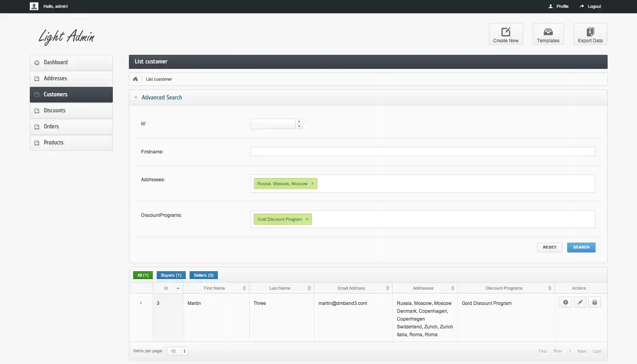This screenshot has height=364, width=637.
Task: Click inside the Firstname input field
Action: 422,151
